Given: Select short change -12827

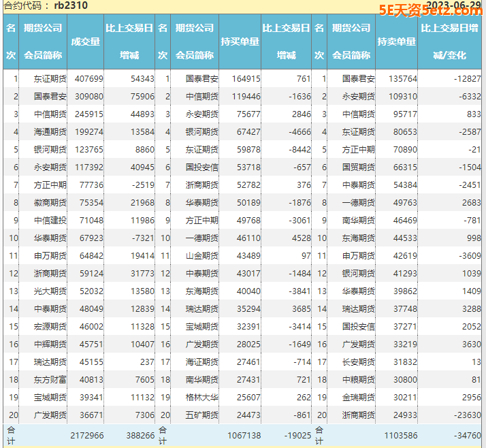Looking at the screenshot, I should 468,79.
